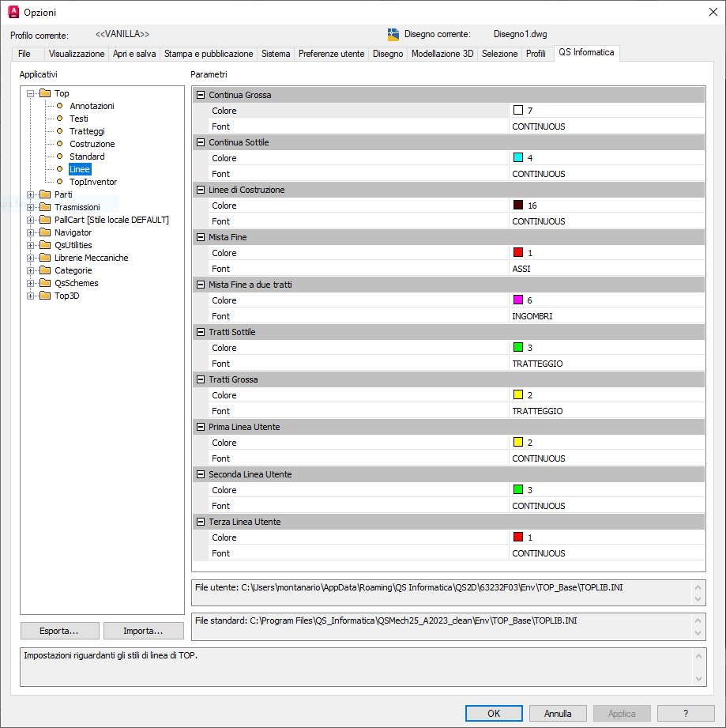
Task: Click the Parti folder icon
Action: pos(45,194)
